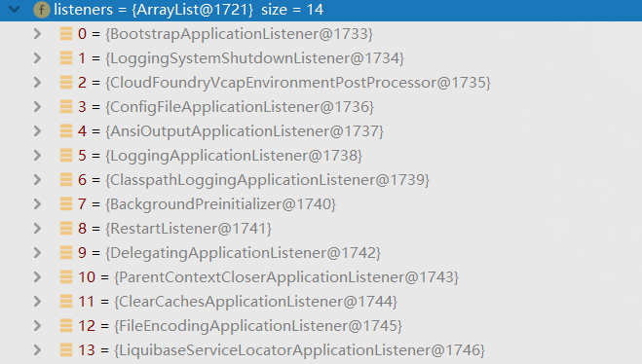Expand element 10 chevron arrow

pos(37,276)
